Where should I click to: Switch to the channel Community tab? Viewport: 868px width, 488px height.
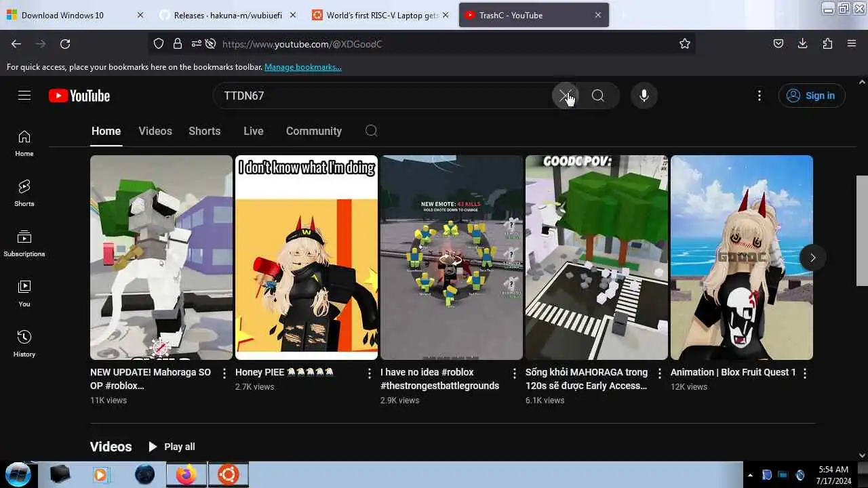coord(314,131)
